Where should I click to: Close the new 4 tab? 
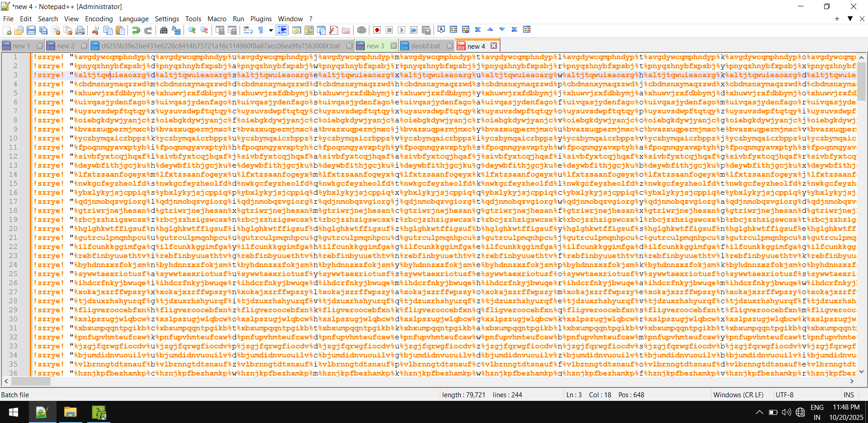pos(494,46)
